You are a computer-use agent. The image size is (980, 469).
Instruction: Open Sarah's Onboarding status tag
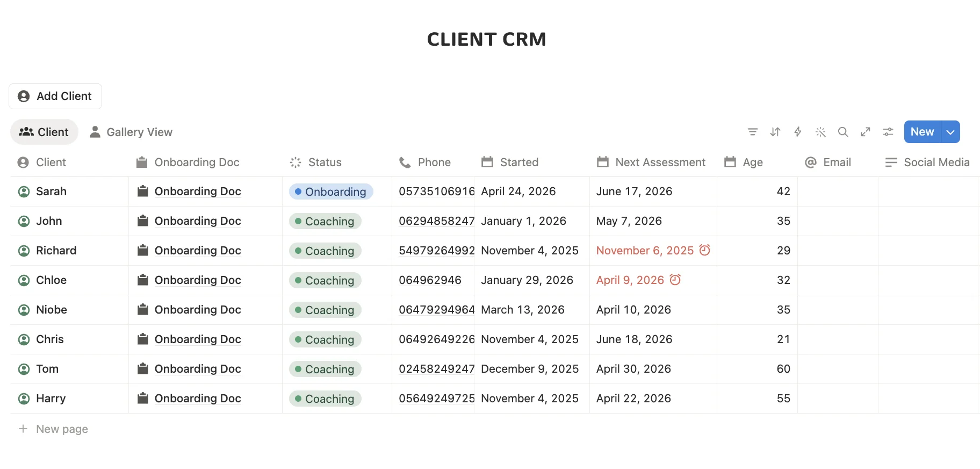[x=330, y=191]
